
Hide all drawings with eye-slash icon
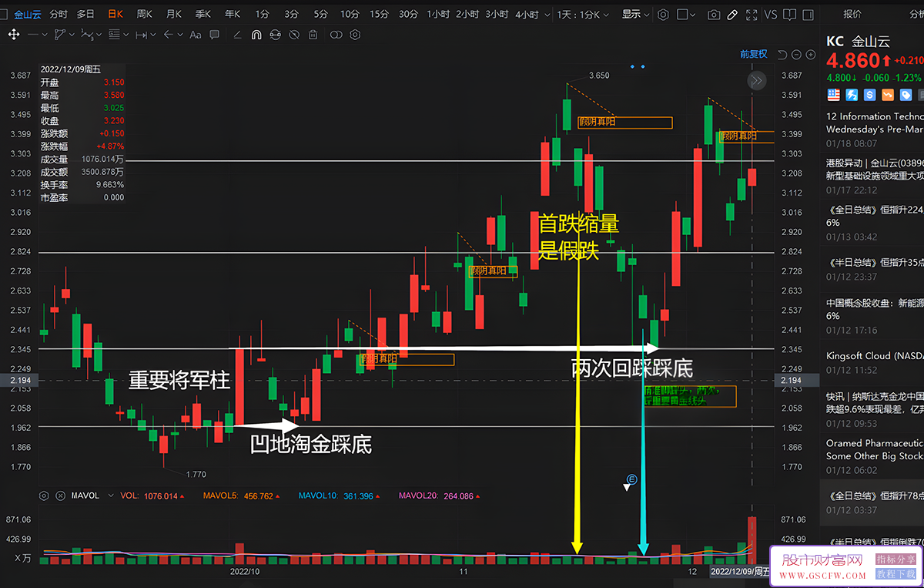point(294,35)
